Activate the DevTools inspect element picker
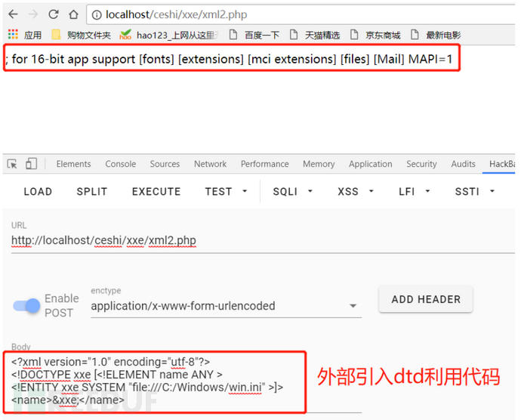 [12, 164]
